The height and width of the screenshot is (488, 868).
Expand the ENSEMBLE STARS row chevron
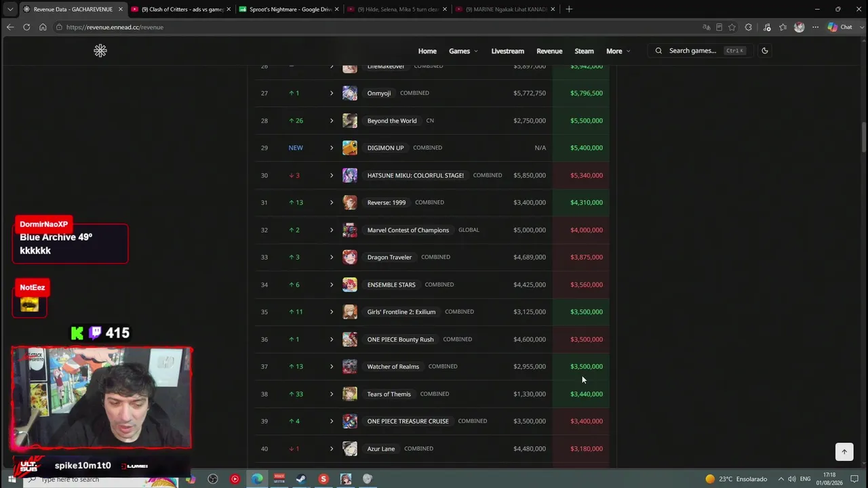pos(332,285)
